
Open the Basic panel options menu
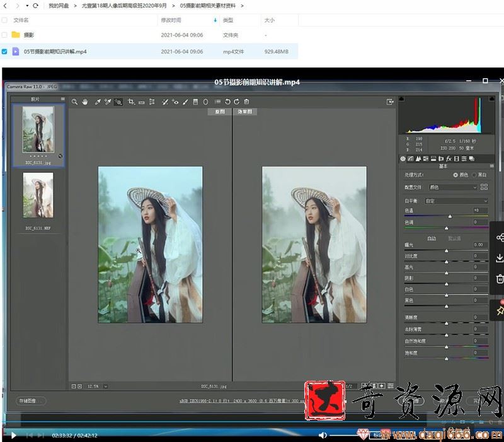coord(492,166)
